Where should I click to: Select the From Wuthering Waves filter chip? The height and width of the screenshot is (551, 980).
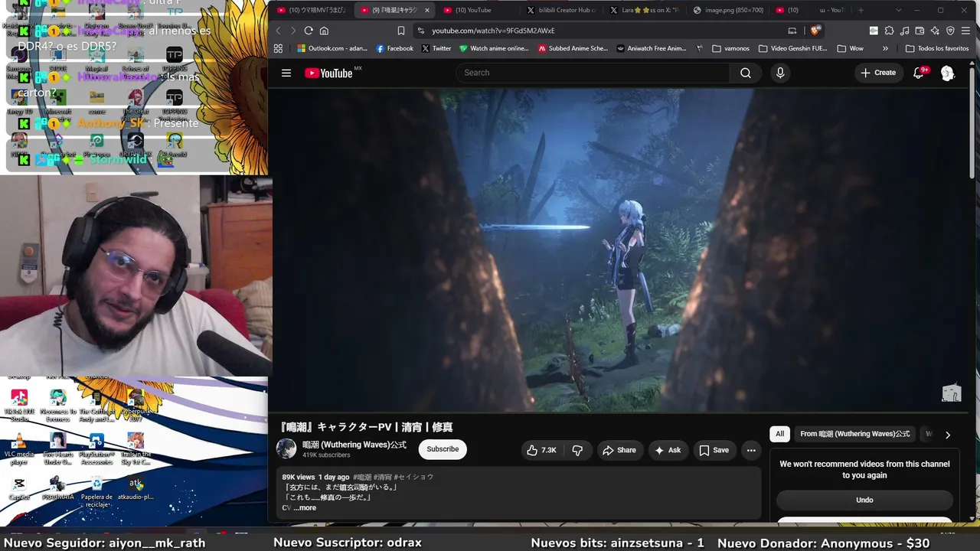click(855, 434)
